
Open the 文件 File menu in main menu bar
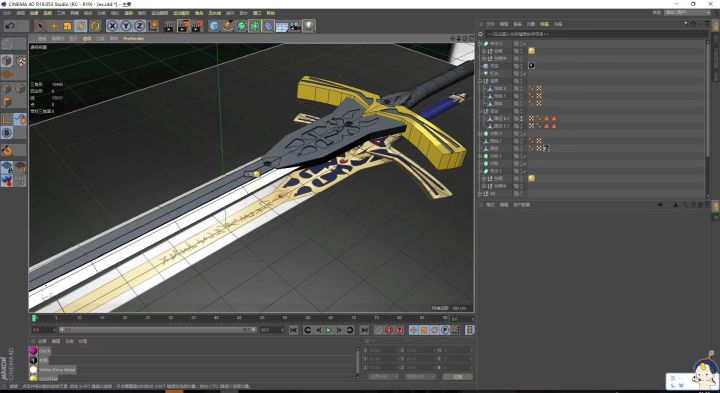(x=7, y=13)
